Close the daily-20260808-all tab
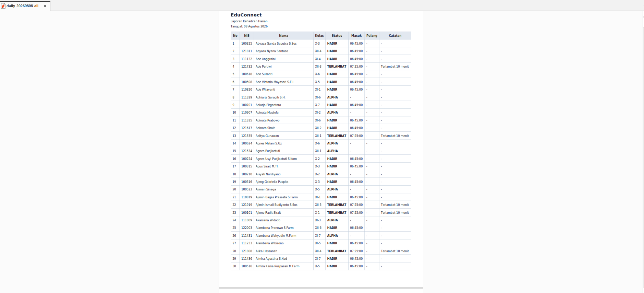644x293 pixels. 45,6
